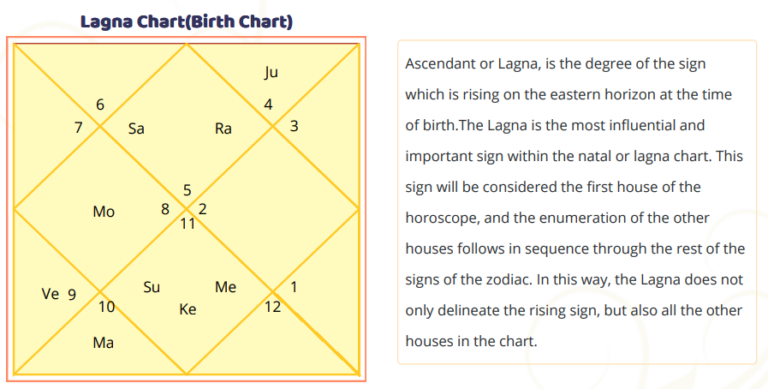Click sign number 6 in chart
This screenshot has width=768, height=389.
pyautogui.click(x=100, y=104)
